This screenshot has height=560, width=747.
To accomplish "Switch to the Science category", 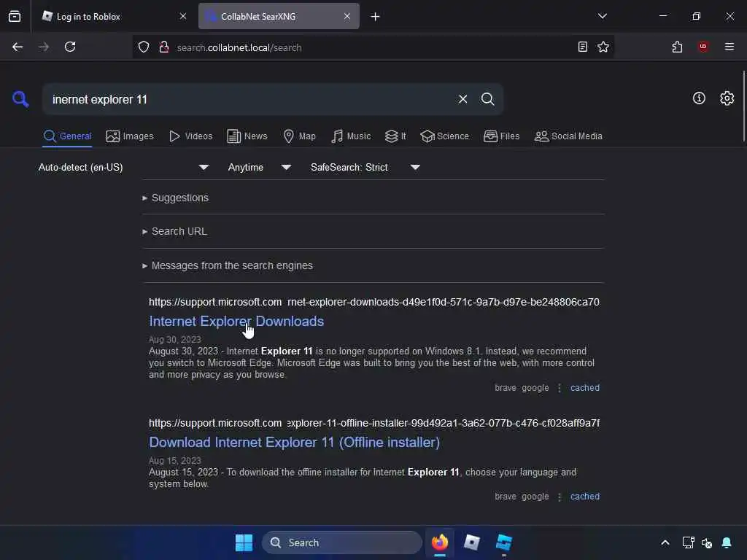I will [x=444, y=136].
